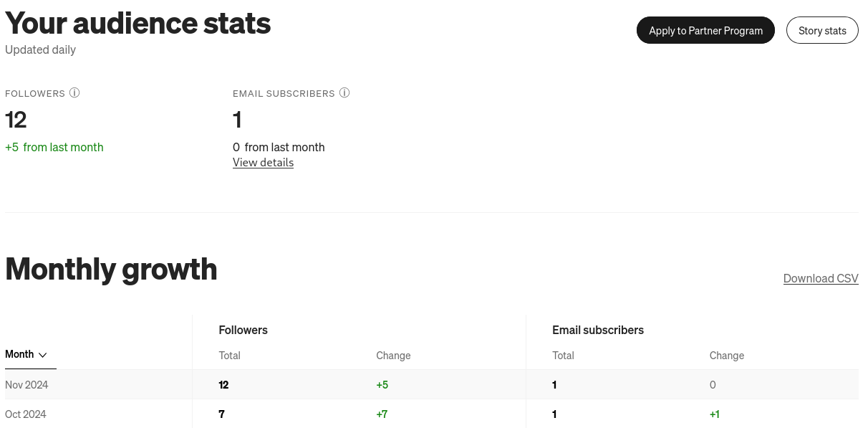Click the +1 subscriber change for Oct 2024
This screenshot has width=868, height=428.
715,414
